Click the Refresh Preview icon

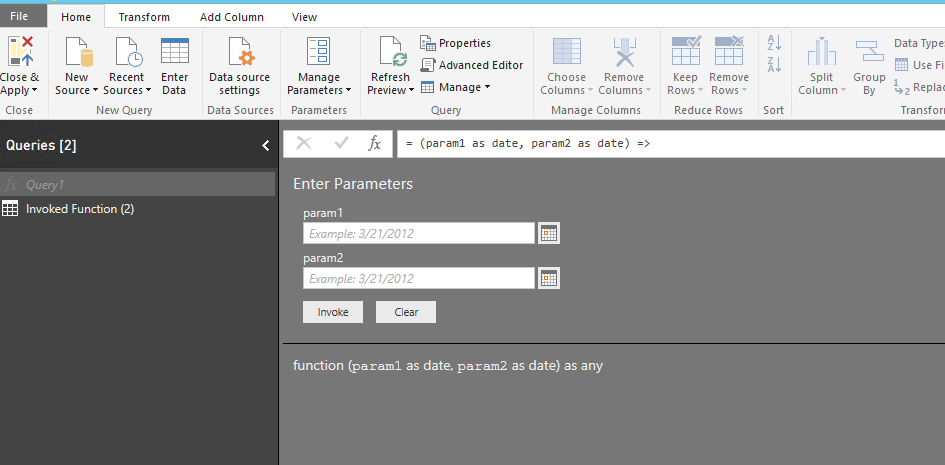[392, 51]
